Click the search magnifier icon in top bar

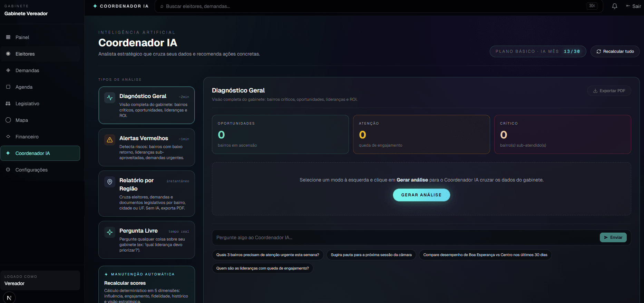coord(162,6)
